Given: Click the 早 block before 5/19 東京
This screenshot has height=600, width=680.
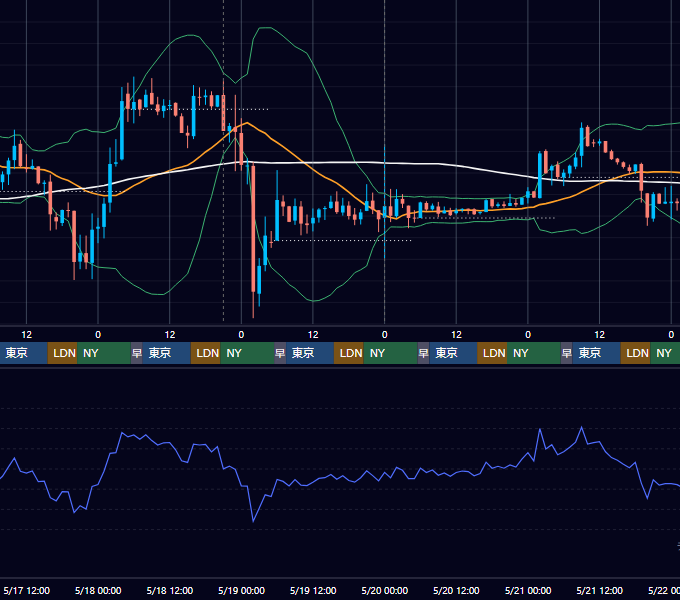Looking at the screenshot, I should pos(280,353).
